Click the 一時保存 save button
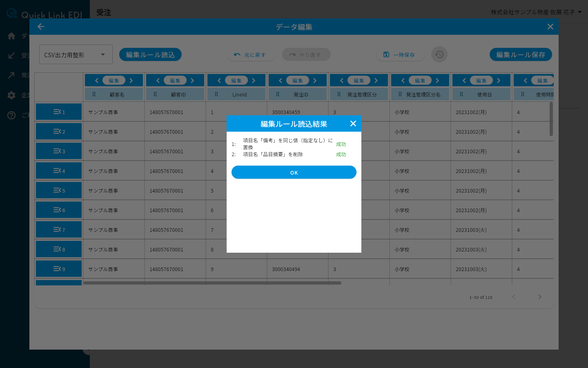The image size is (588, 368). [400, 54]
